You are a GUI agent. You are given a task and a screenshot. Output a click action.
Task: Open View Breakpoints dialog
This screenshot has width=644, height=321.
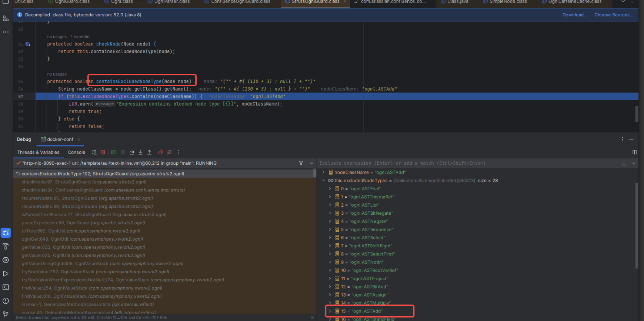click(160, 152)
